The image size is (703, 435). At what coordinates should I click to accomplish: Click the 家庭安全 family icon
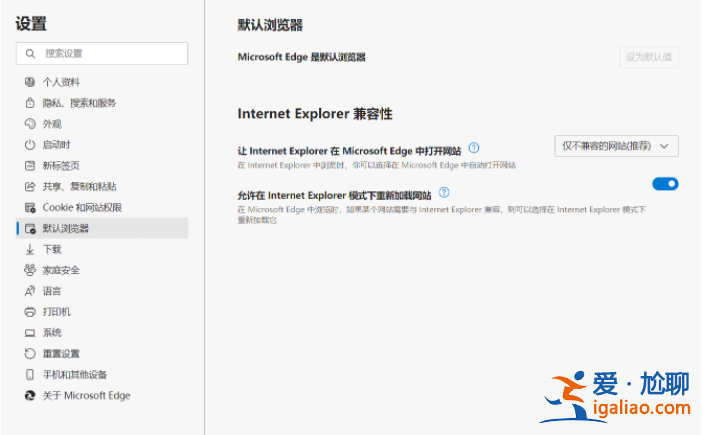tap(30, 270)
